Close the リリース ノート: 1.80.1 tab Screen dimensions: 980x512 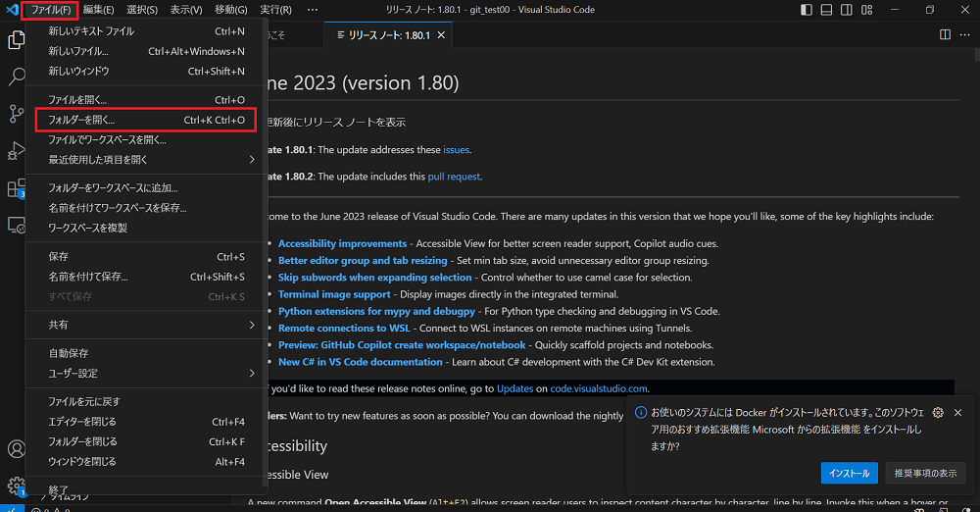441,35
